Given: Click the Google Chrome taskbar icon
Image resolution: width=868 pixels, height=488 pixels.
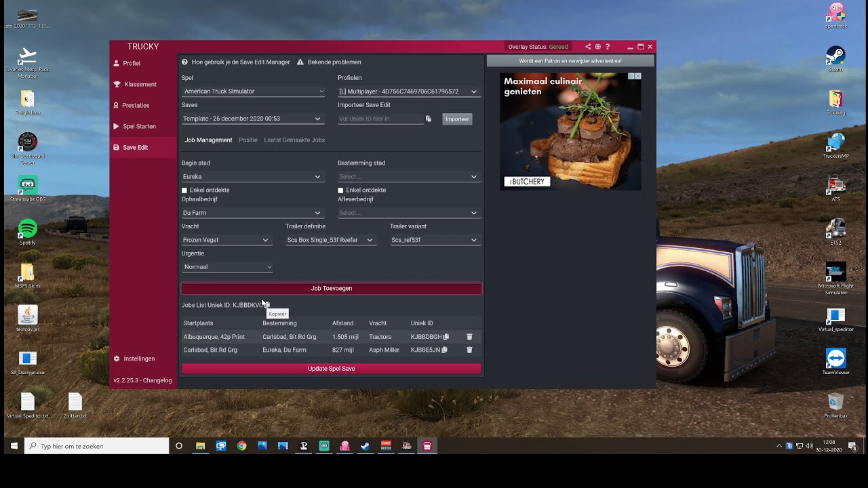Looking at the screenshot, I should click(x=241, y=446).
